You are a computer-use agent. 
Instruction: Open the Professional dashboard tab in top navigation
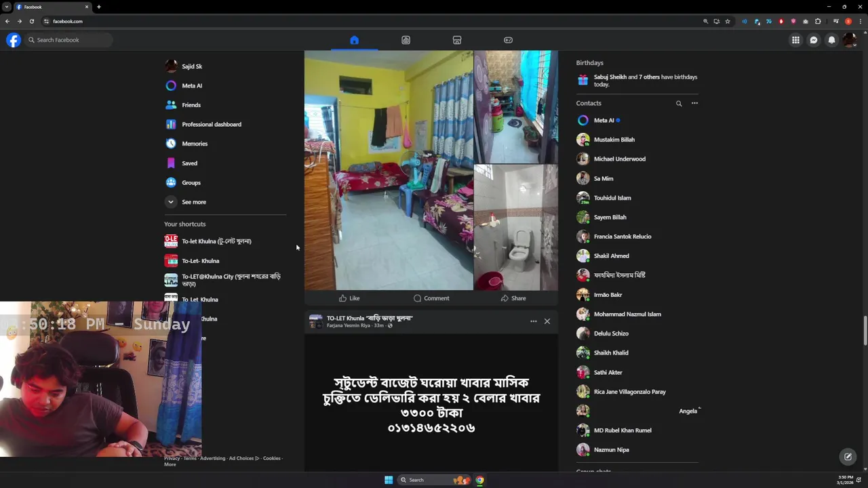click(x=406, y=40)
